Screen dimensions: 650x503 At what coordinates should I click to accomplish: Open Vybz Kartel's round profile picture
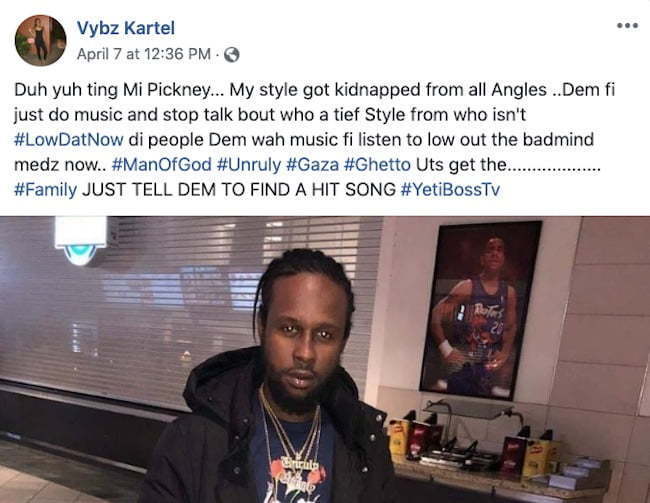40,40
